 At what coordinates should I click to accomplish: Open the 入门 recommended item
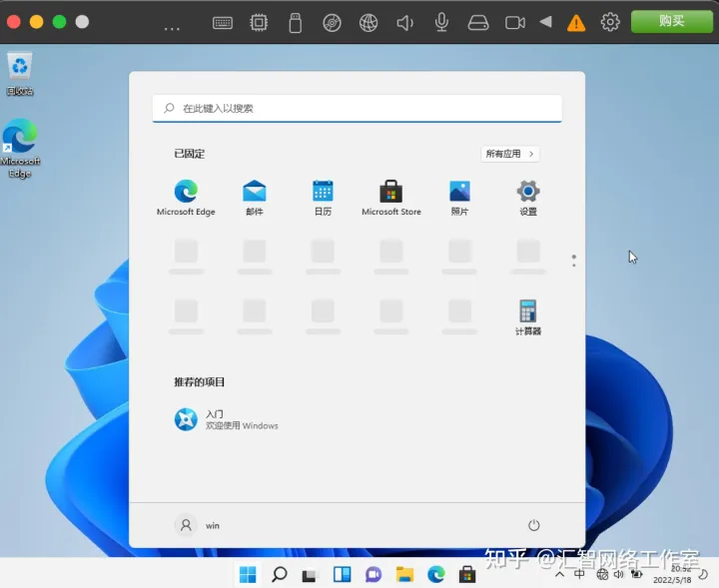[x=226, y=420]
